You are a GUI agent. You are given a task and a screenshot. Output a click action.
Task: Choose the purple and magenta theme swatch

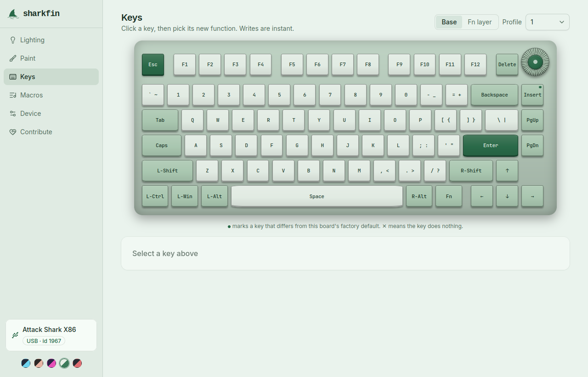[51, 363]
